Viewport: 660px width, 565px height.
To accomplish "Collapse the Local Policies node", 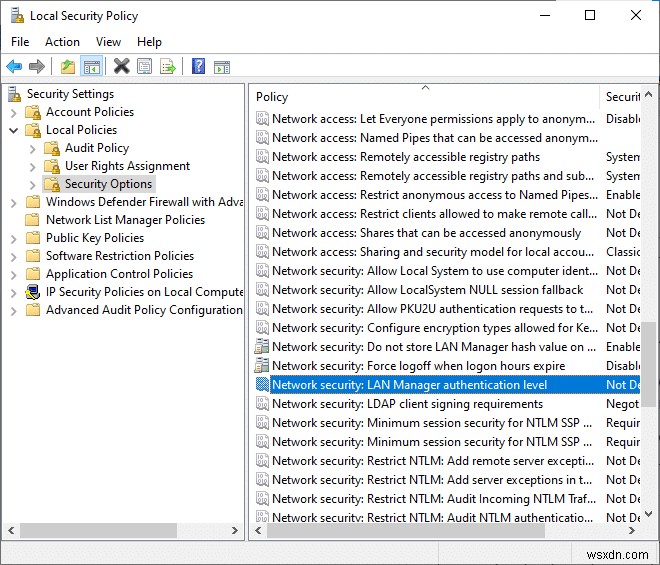I will [x=13, y=131].
